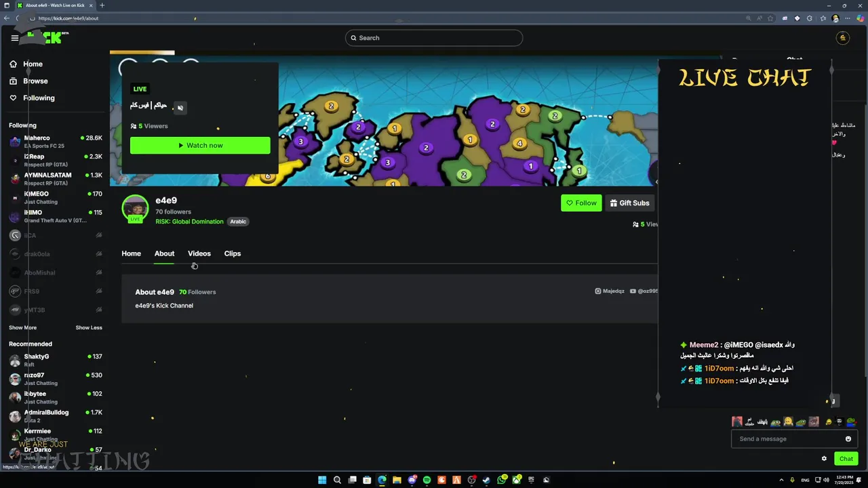Open Maherco channel in Following list
Image resolution: width=868 pixels, height=488 pixels.
pos(56,142)
